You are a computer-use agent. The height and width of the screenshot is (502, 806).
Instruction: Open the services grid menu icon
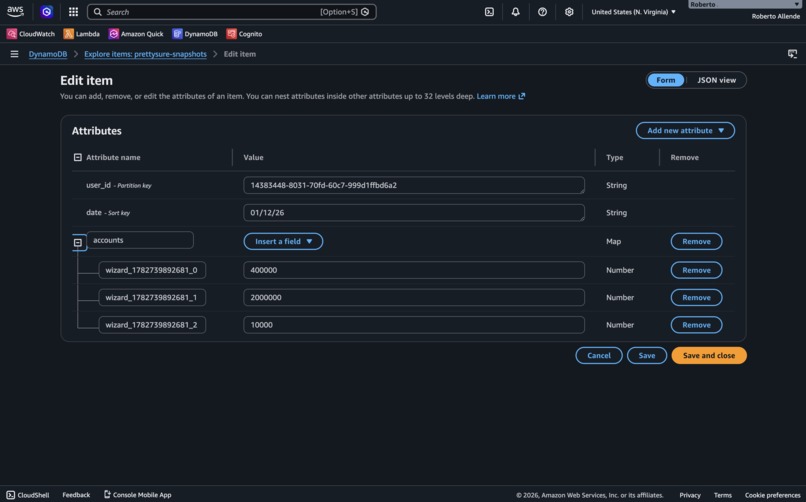[74, 11]
